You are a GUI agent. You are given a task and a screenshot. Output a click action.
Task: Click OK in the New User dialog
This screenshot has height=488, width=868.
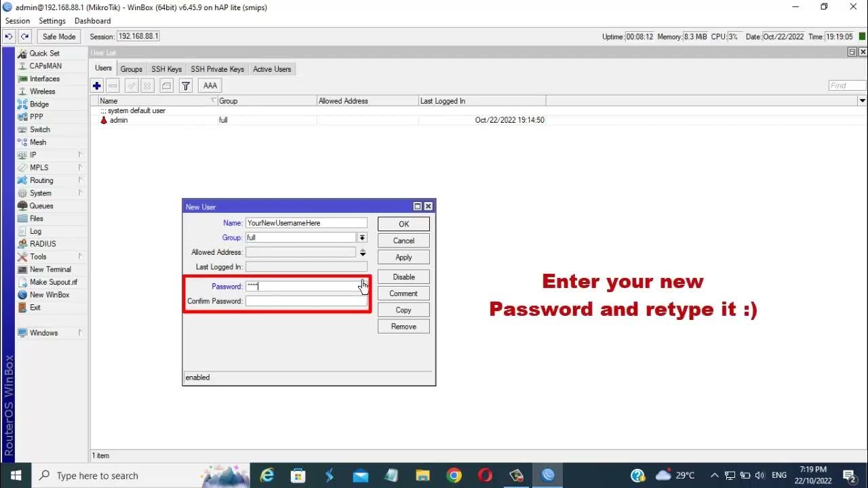pos(403,224)
